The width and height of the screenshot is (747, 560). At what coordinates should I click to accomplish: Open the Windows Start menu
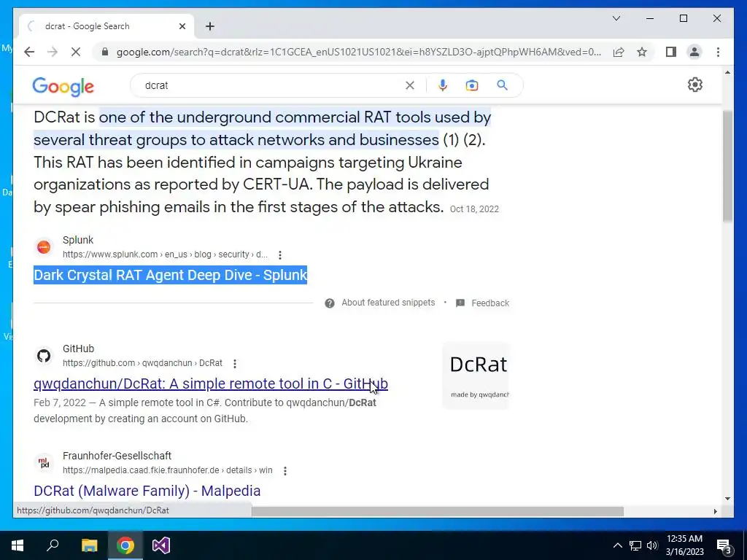tap(18, 545)
